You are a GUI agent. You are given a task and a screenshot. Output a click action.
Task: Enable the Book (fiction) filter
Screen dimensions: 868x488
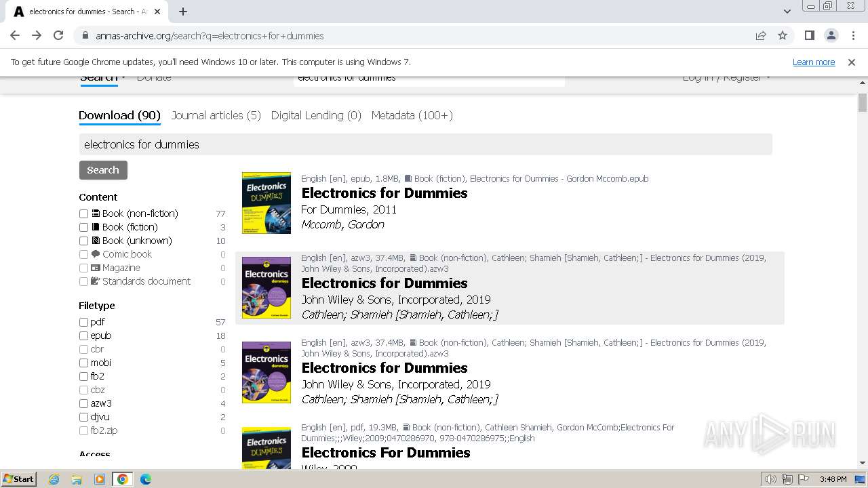[x=83, y=227]
